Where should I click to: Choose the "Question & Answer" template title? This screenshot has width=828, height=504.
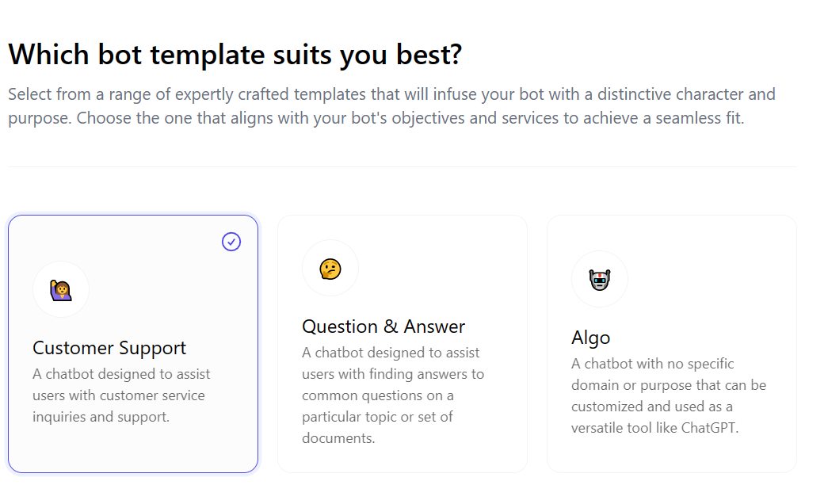point(383,326)
